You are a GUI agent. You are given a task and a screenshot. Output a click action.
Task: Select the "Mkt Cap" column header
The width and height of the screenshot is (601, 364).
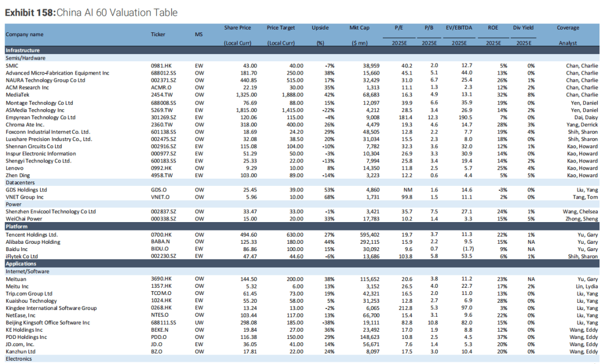point(359,28)
